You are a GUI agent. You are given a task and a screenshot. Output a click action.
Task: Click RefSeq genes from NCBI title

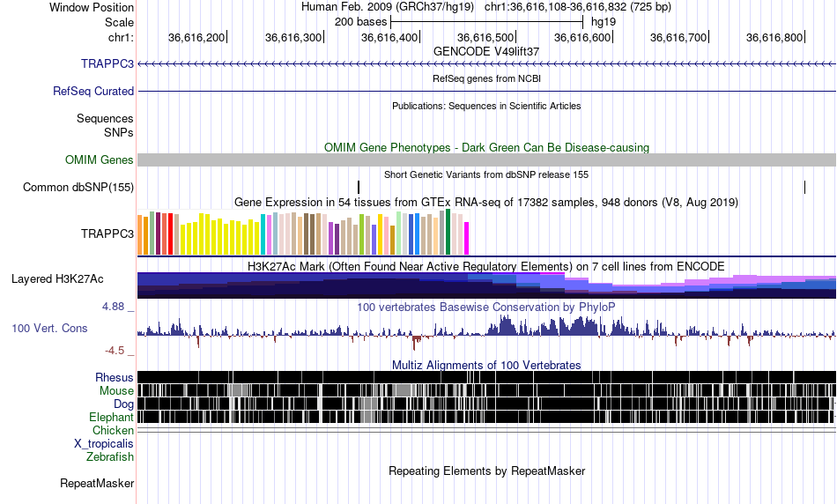pyautogui.click(x=486, y=79)
